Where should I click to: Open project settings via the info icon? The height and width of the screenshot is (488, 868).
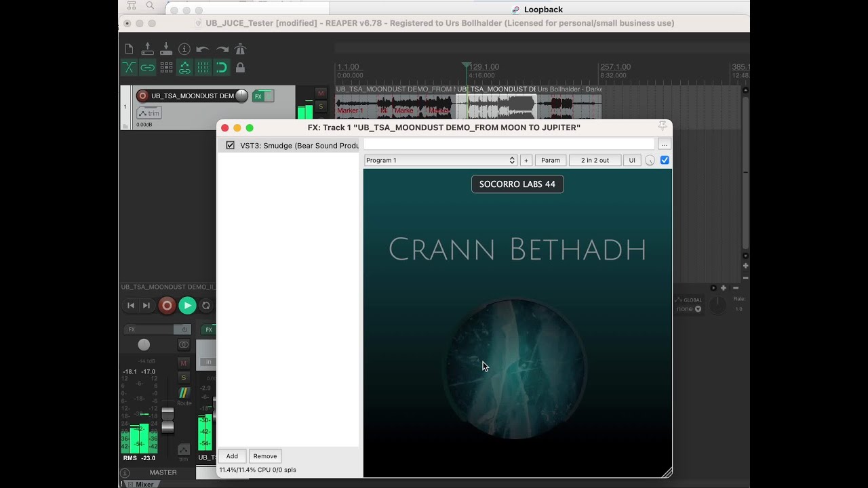[x=184, y=49]
